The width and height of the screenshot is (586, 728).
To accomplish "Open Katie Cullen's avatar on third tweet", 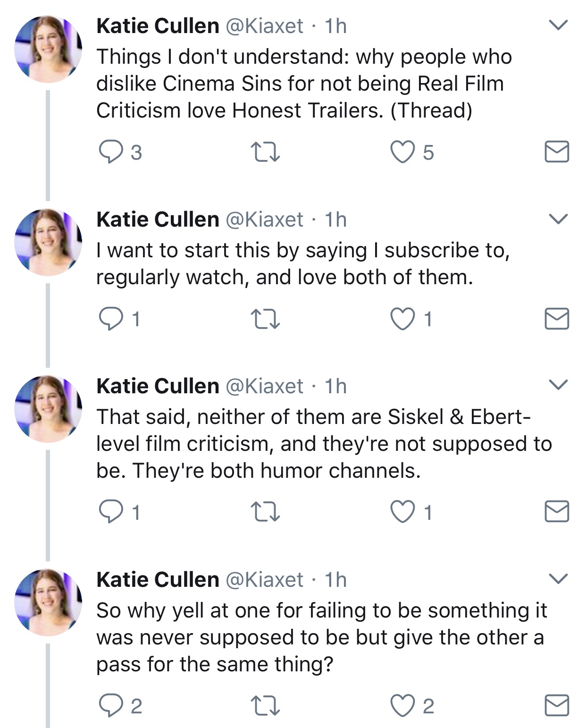I will (x=49, y=409).
